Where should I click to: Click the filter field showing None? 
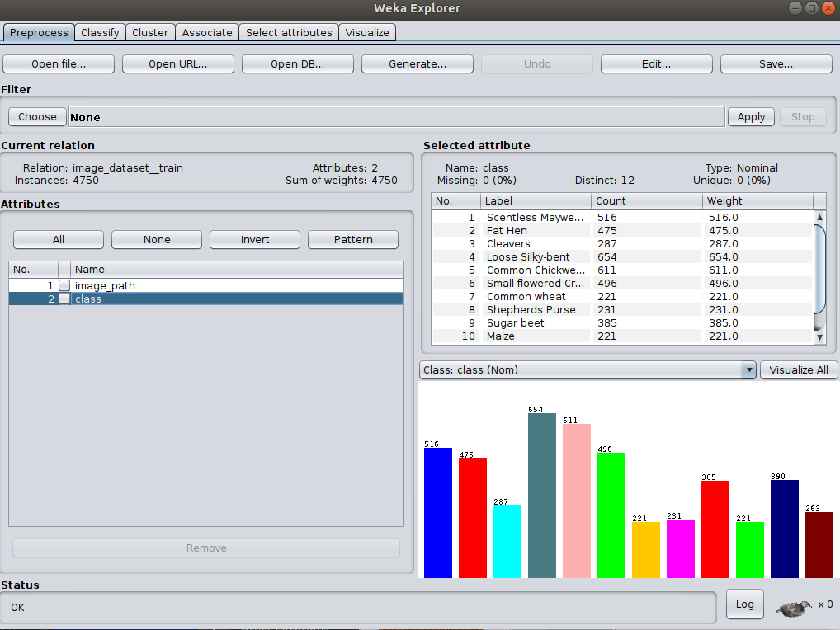[x=396, y=117]
